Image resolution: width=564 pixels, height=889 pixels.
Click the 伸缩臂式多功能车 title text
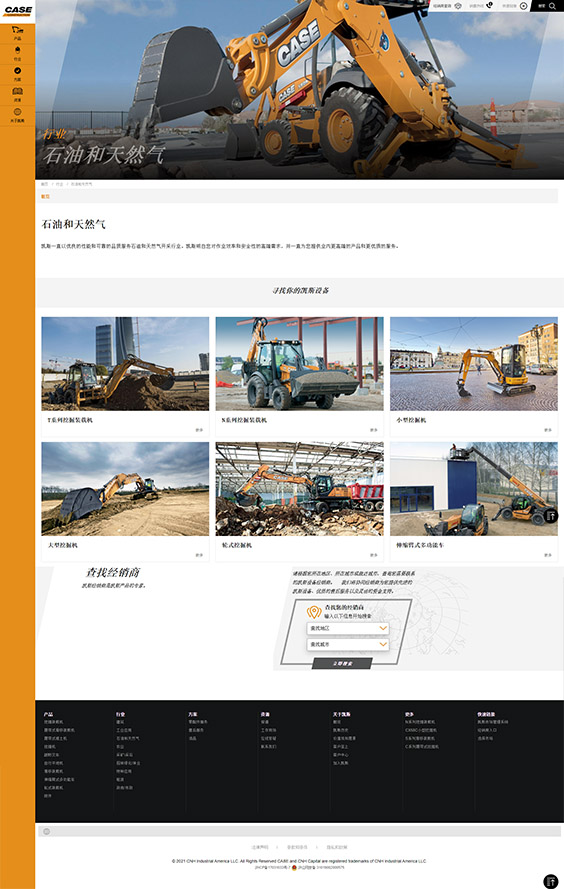tap(420, 545)
